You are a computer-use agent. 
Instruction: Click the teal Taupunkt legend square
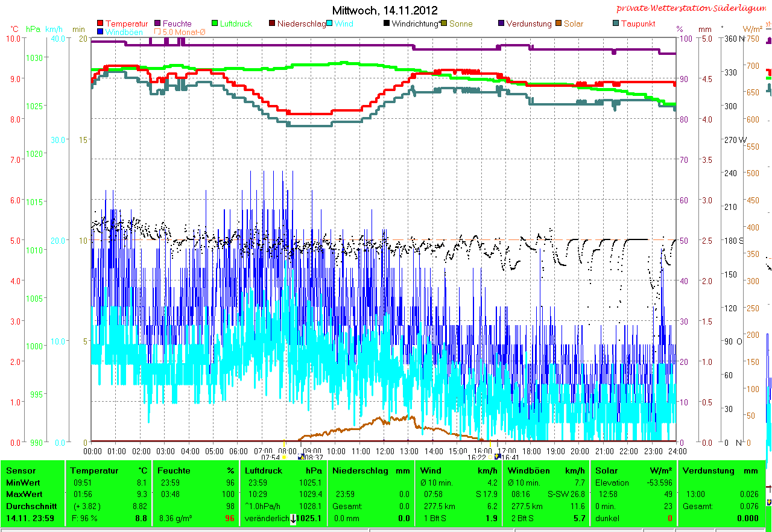point(616,24)
